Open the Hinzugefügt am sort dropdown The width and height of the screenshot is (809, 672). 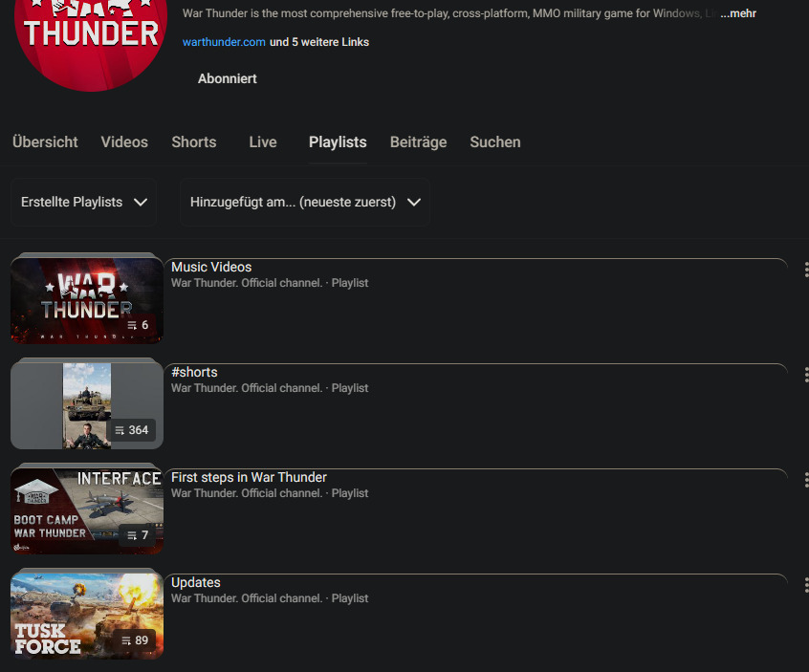[305, 202]
